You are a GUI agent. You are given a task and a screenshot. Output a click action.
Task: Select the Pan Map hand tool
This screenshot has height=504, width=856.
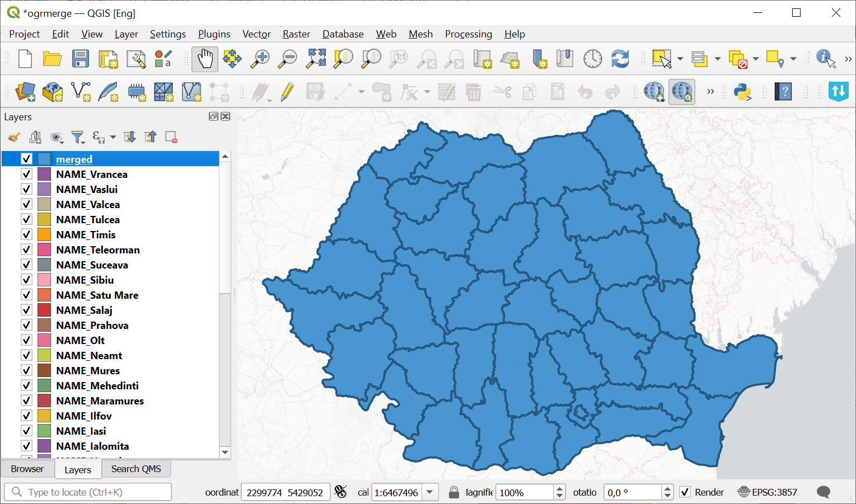[x=205, y=59]
